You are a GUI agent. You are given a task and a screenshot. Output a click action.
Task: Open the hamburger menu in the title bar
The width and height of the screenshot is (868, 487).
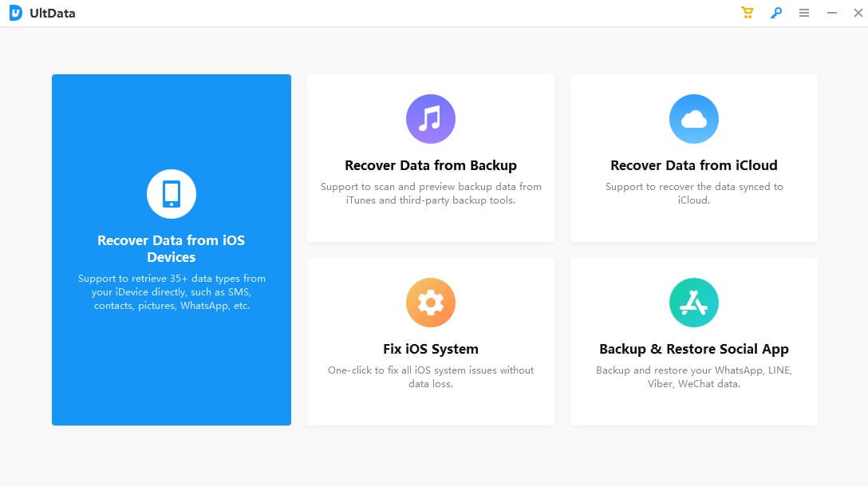click(803, 13)
